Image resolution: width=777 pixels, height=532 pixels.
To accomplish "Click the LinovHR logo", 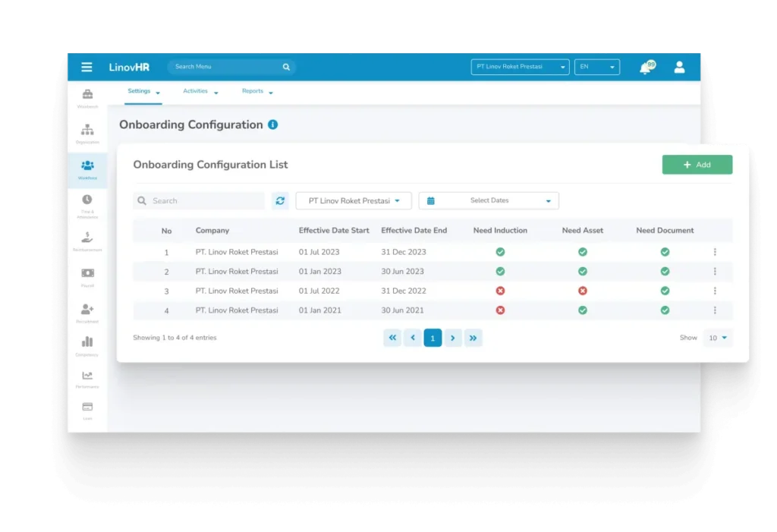I will click(129, 68).
